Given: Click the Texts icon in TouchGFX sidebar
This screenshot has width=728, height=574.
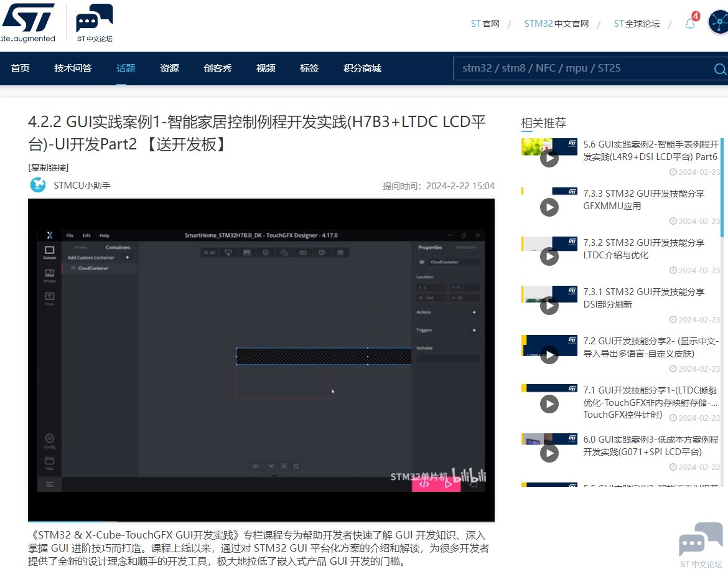Looking at the screenshot, I should point(49,298).
